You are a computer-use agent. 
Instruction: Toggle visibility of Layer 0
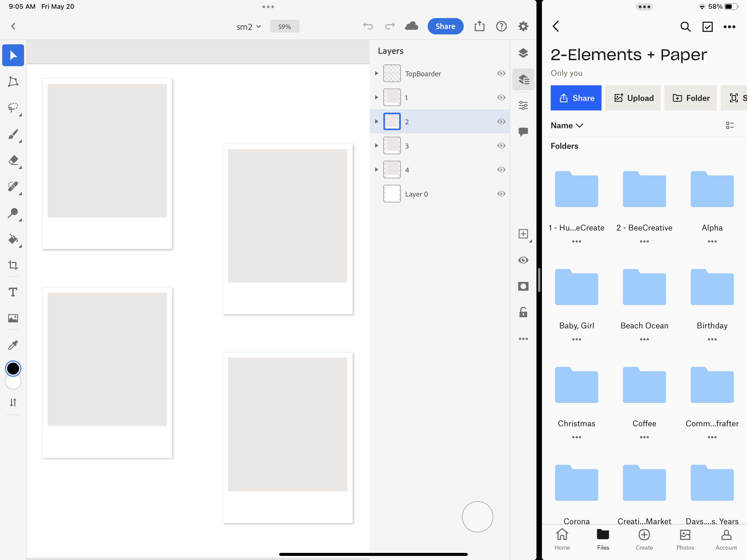[x=501, y=194]
